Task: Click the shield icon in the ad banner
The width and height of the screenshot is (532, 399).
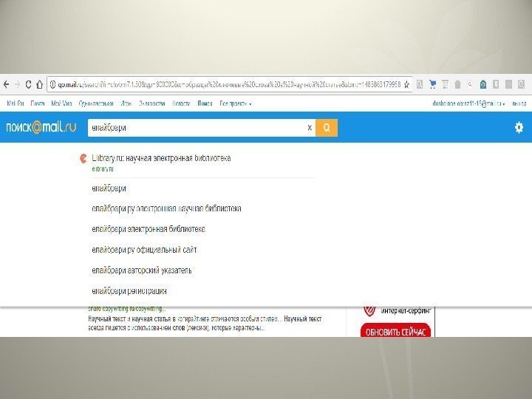Action: [x=369, y=310]
